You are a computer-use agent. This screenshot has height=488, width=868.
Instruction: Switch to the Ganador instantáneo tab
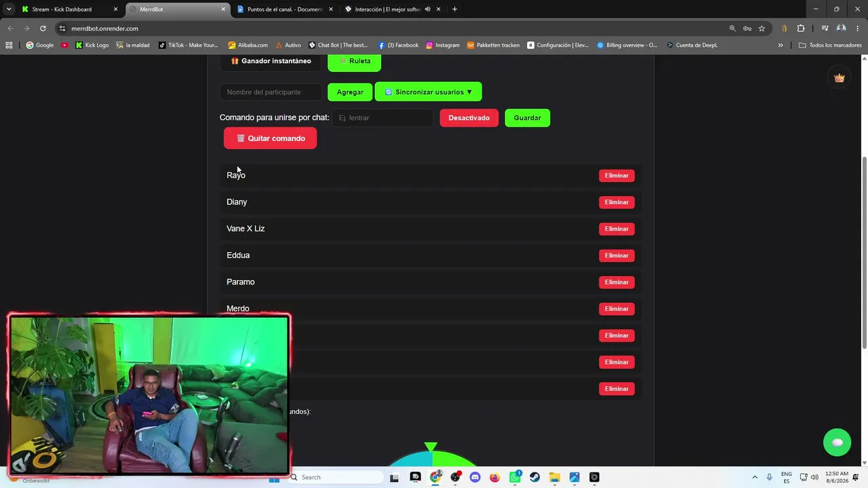tap(271, 61)
